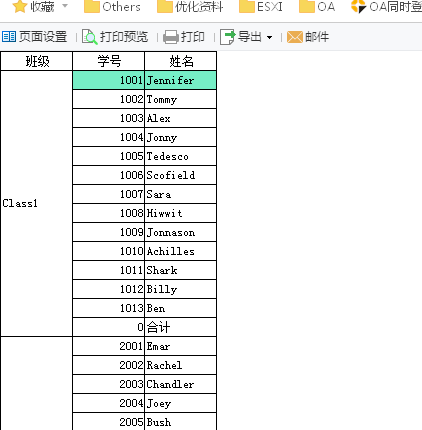The width and height of the screenshot is (422, 430).
Task: Click student ID cell 2005
Action: click(109, 422)
